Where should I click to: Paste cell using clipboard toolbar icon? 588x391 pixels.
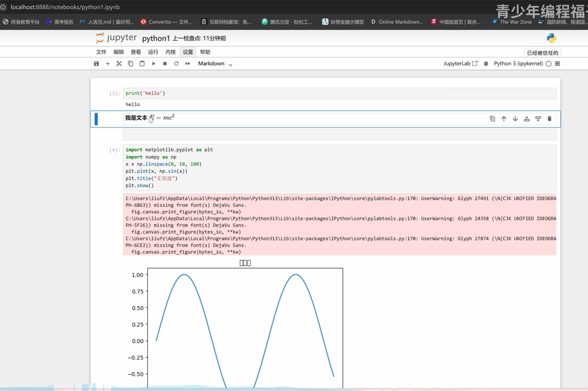point(142,64)
